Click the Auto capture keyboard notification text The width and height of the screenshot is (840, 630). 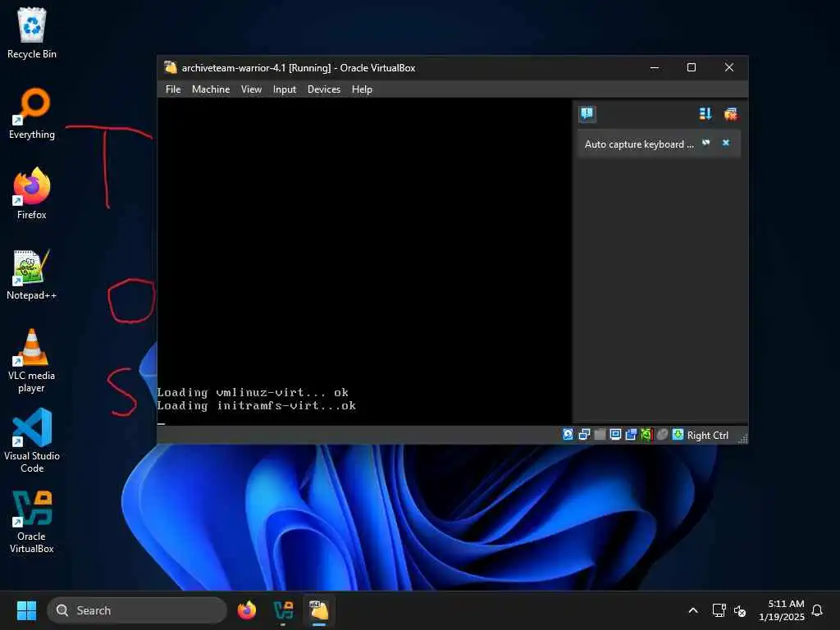[638, 144]
